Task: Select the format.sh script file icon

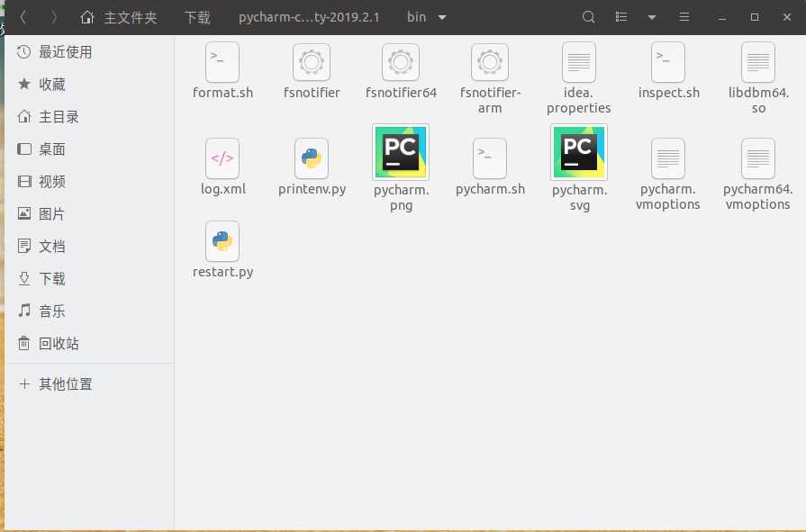Action: (x=222, y=62)
